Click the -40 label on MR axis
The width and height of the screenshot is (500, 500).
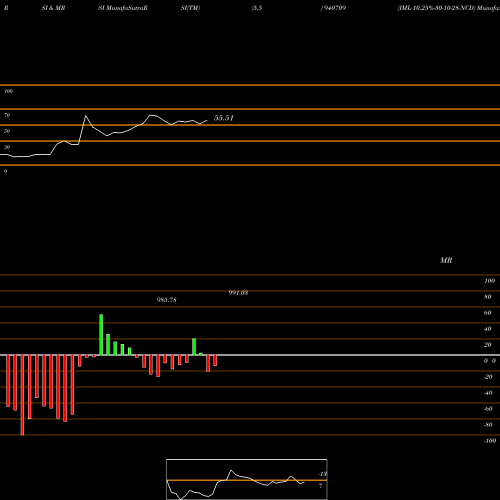488,393
